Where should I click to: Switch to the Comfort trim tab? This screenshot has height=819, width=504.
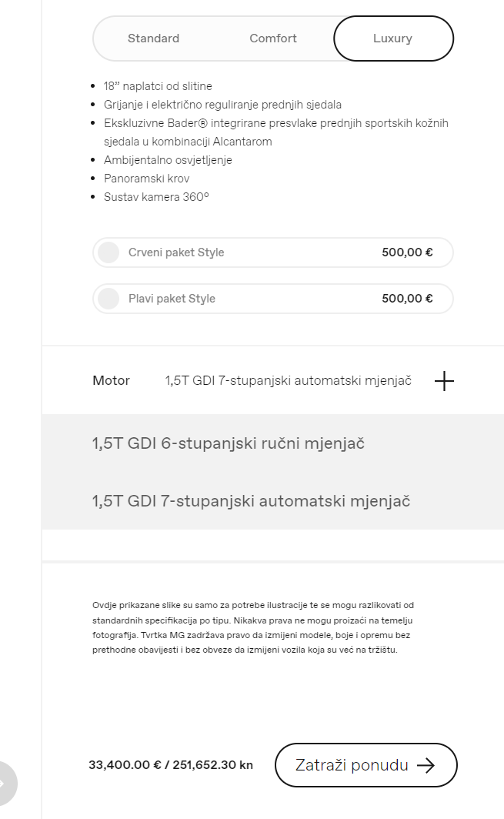(272, 38)
